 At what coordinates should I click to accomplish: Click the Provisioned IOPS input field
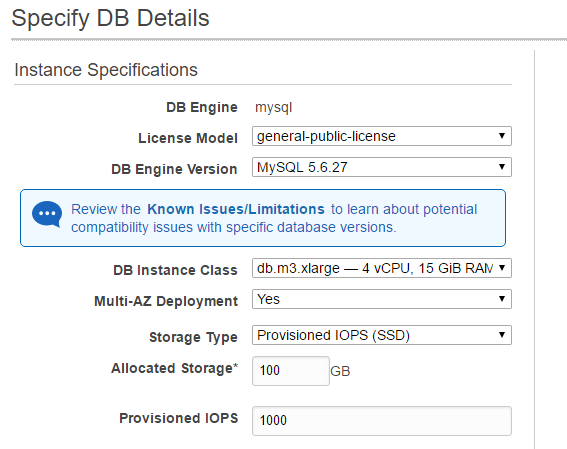pos(381,421)
